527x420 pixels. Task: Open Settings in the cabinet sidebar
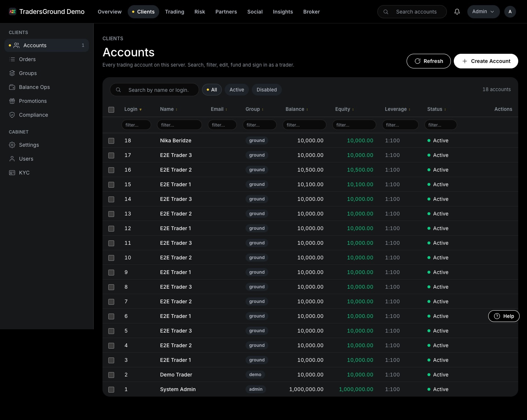(x=47, y=145)
